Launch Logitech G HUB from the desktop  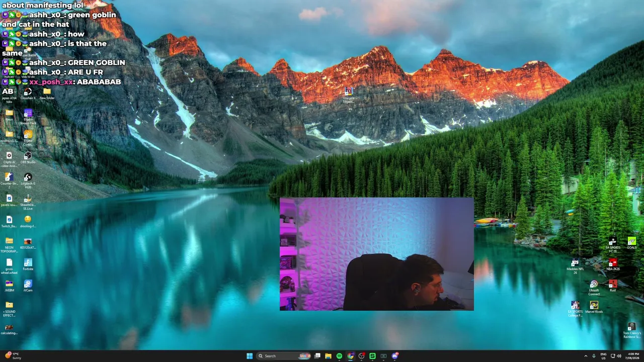28,180
